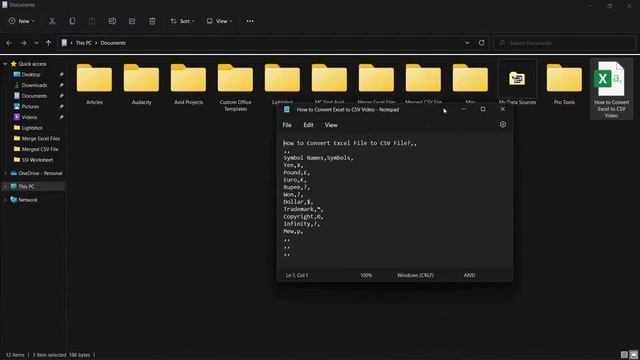This screenshot has width=640, height=360.
Task: Open the View dropdown in Explorer toolbar
Action: point(219,21)
